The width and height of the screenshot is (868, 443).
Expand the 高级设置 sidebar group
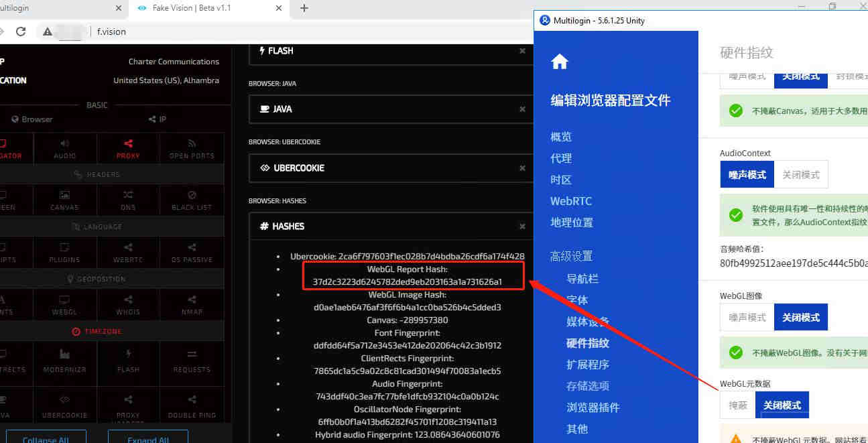(x=571, y=256)
